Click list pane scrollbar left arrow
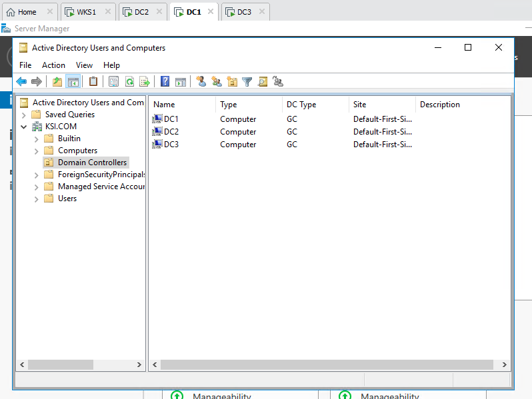The image size is (532, 399). coord(155,365)
